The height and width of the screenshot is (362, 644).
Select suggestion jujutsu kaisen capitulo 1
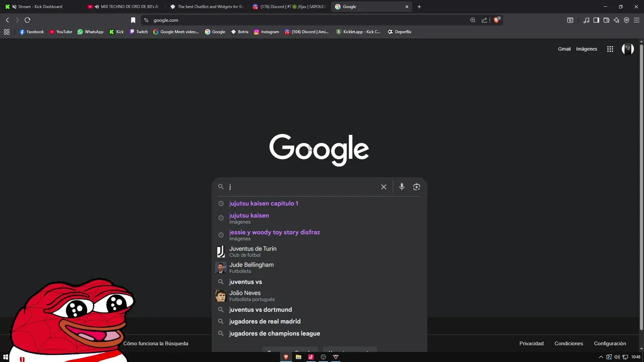pyautogui.click(x=319, y=204)
